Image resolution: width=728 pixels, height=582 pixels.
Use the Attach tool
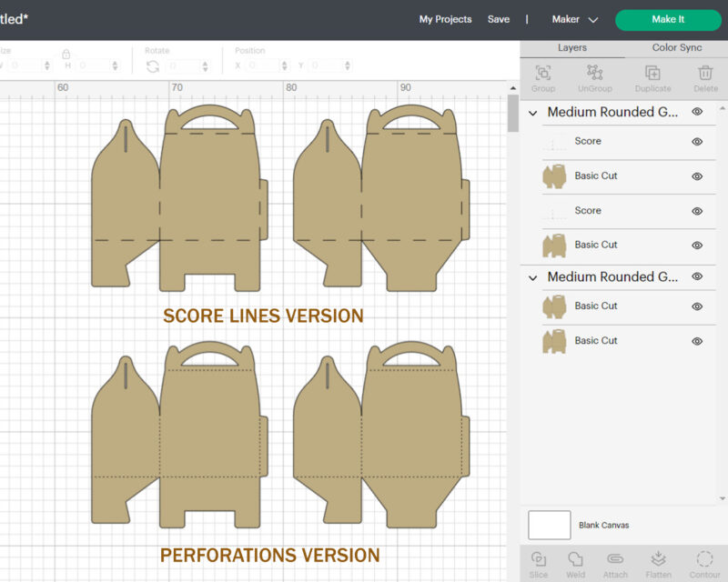[615, 562]
